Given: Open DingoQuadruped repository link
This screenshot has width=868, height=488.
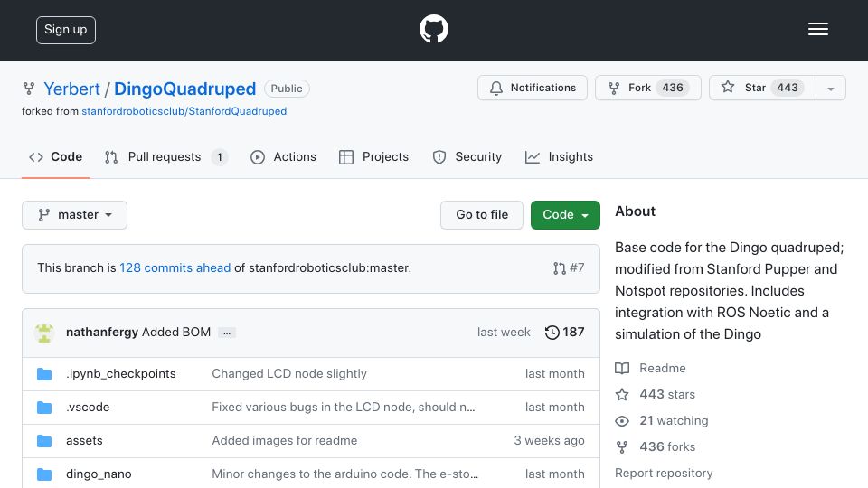Looking at the screenshot, I should tap(184, 89).
